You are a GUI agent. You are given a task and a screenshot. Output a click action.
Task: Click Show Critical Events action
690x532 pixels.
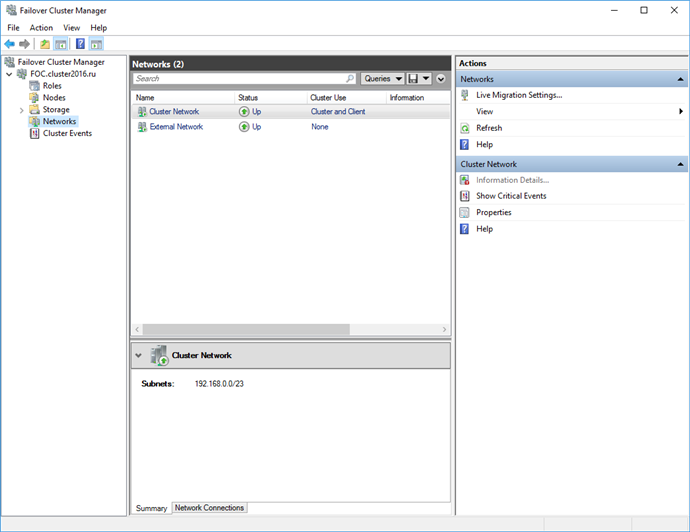511,196
